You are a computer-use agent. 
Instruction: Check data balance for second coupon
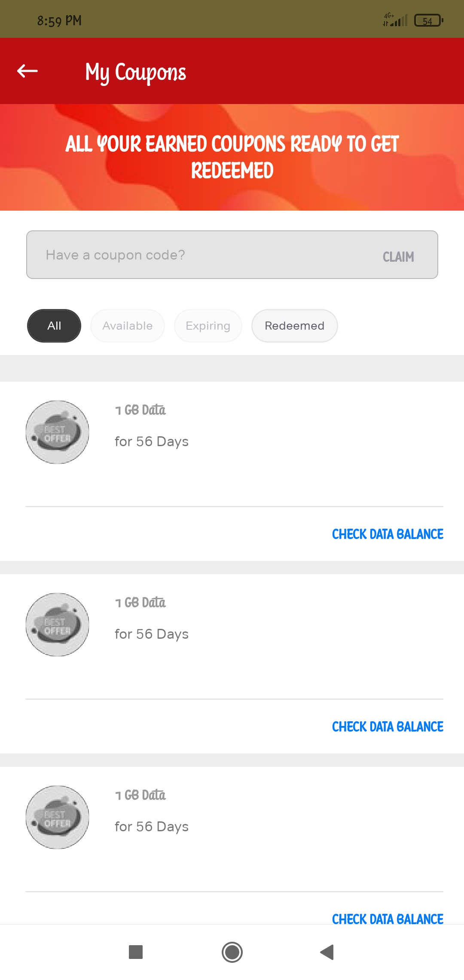388,726
